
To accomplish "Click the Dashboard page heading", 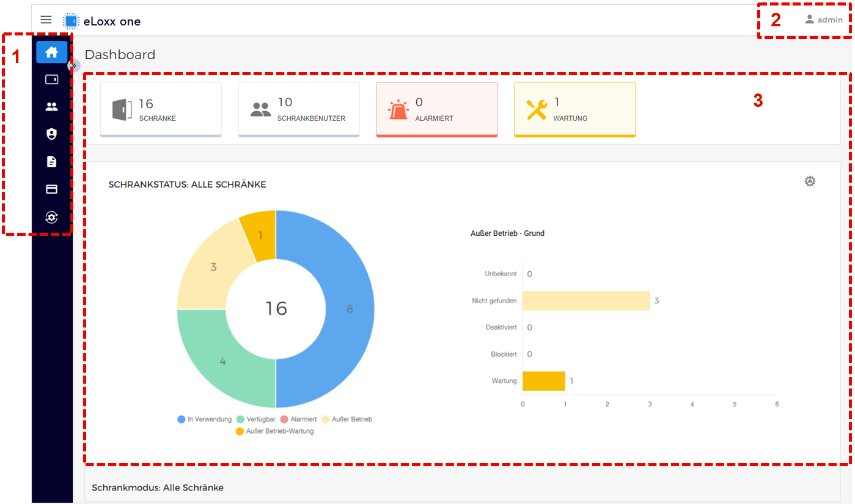I will click(x=120, y=55).
